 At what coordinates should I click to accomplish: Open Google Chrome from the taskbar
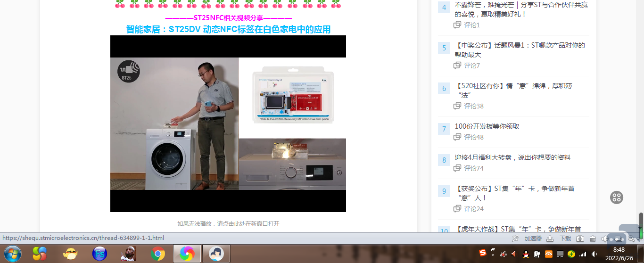coord(158,254)
